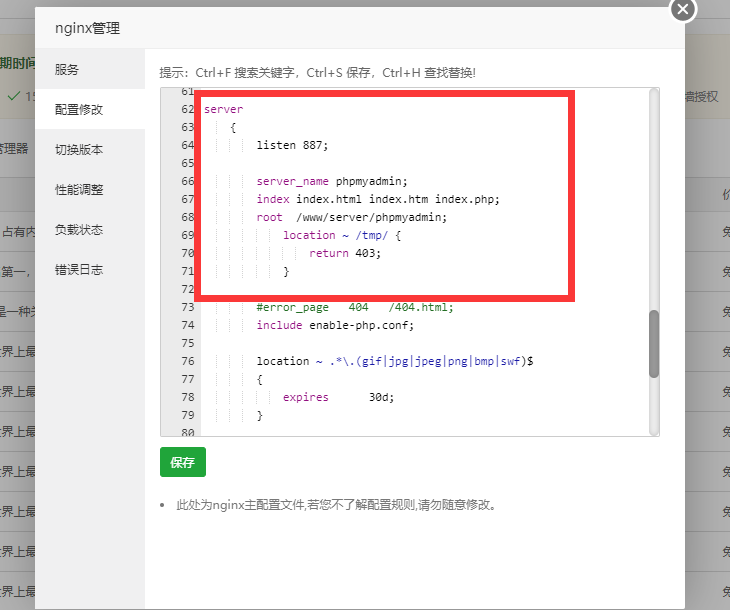Click the index.html index.htm index.php line
Image resolution: width=730 pixels, height=610 pixels.
378,199
